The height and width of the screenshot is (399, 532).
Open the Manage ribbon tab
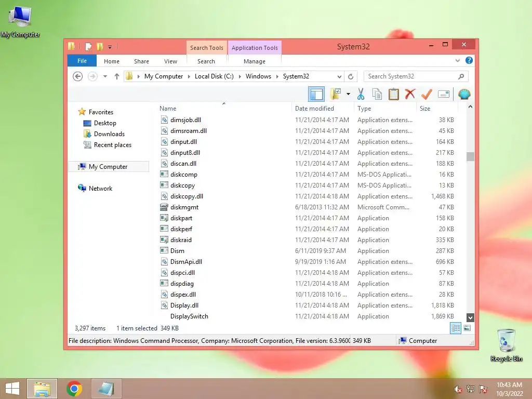pos(254,61)
